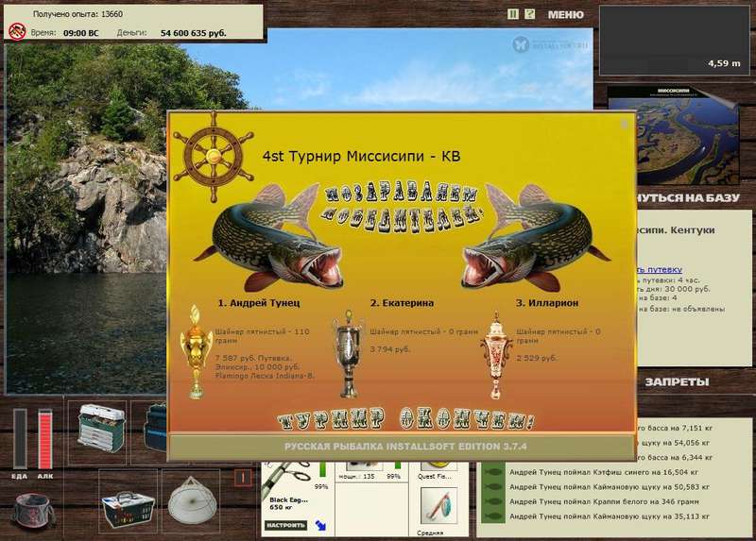
Task: Follow the путевку voucher link
Action: click(660, 269)
